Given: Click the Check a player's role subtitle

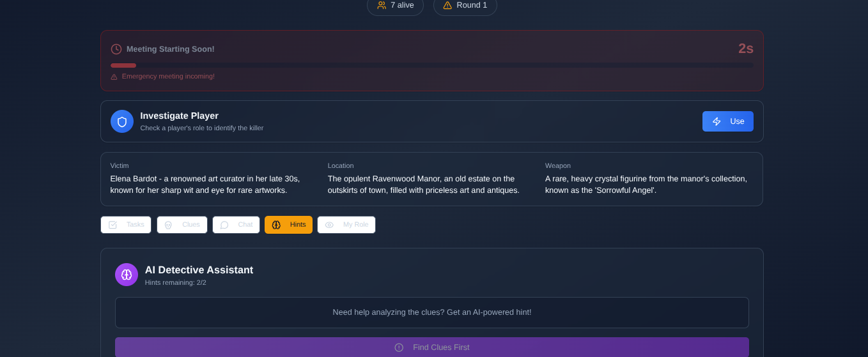Looking at the screenshot, I should (202, 128).
